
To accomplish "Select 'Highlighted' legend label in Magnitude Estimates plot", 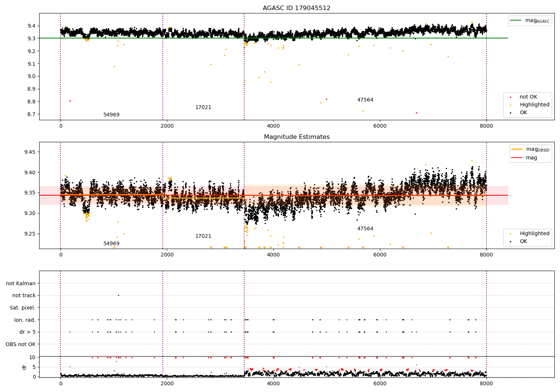I will (x=535, y=234).
